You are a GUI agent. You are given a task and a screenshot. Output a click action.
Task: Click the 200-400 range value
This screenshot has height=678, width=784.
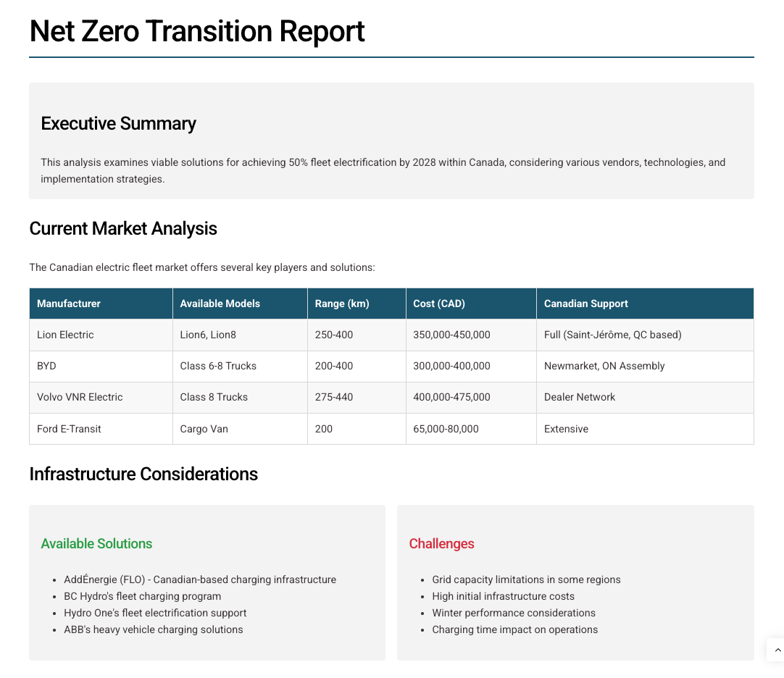[356, 366]
